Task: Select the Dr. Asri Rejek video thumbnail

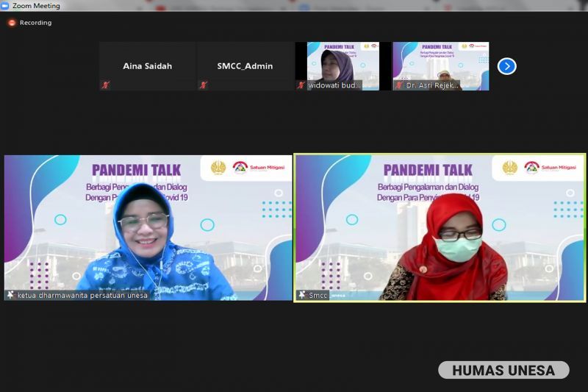Action: (x=441, y=66)
